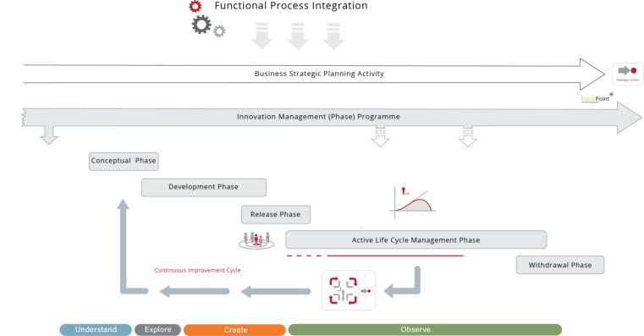Open the red continuous improvement cycle icon
644x336 pixels.
tap(349, 290)
